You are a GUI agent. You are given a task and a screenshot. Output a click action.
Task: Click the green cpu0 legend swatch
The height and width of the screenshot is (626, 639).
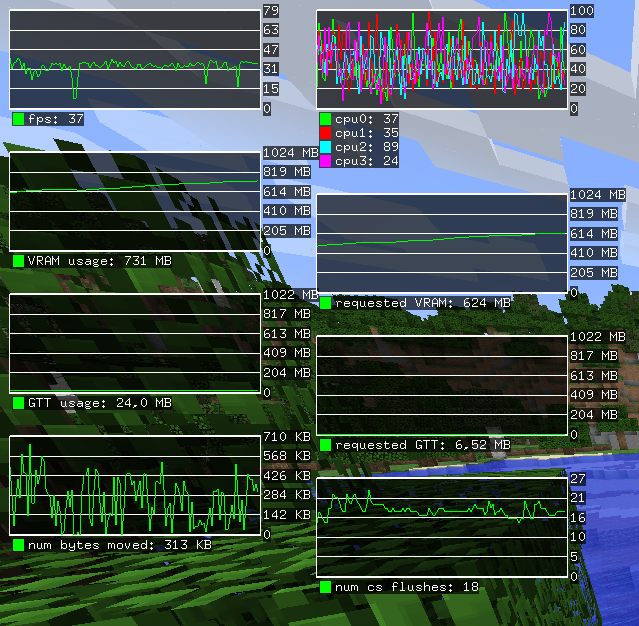pyautogui.click(x=325, y=119)
